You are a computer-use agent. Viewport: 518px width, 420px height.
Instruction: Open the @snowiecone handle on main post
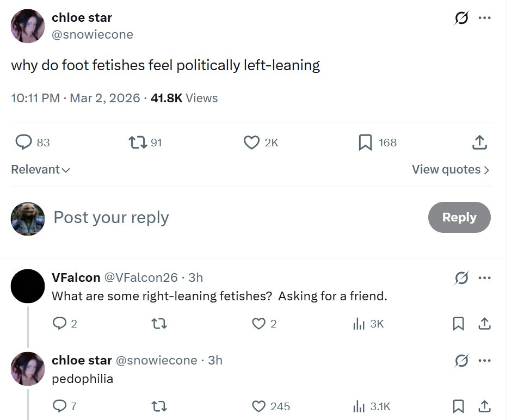click(x=92, y=35)
